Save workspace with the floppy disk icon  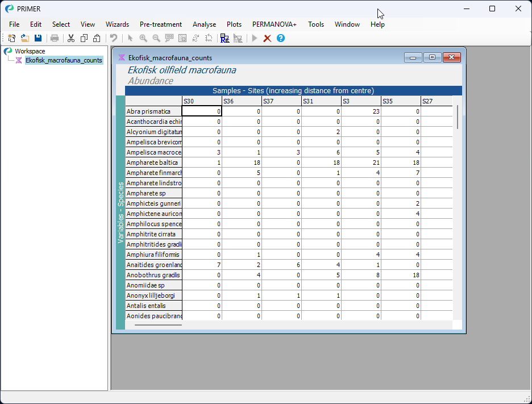tap(38, 38)
